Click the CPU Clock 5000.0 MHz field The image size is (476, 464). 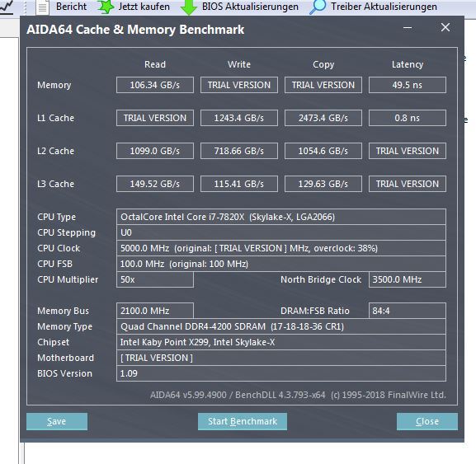281,248
